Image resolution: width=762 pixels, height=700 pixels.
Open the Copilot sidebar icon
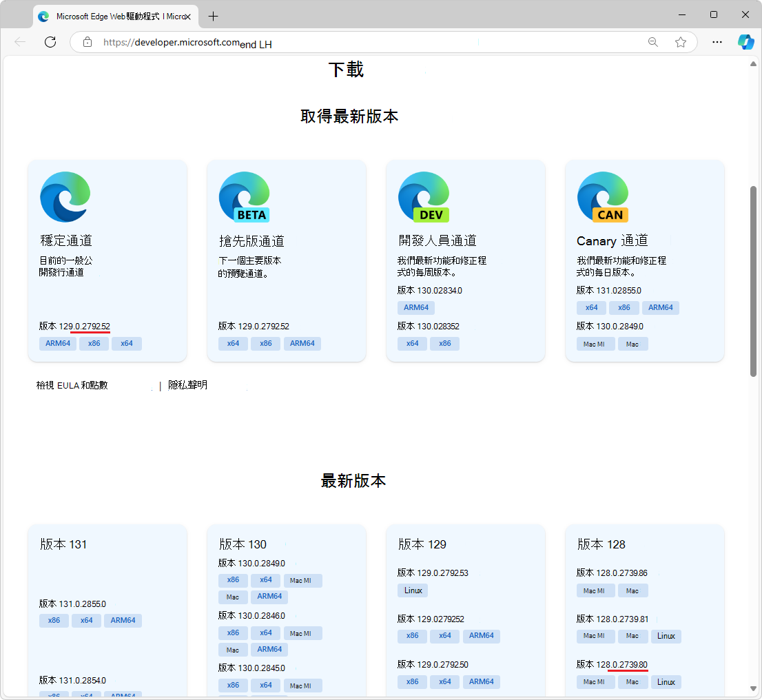click(x=745, y=42)
